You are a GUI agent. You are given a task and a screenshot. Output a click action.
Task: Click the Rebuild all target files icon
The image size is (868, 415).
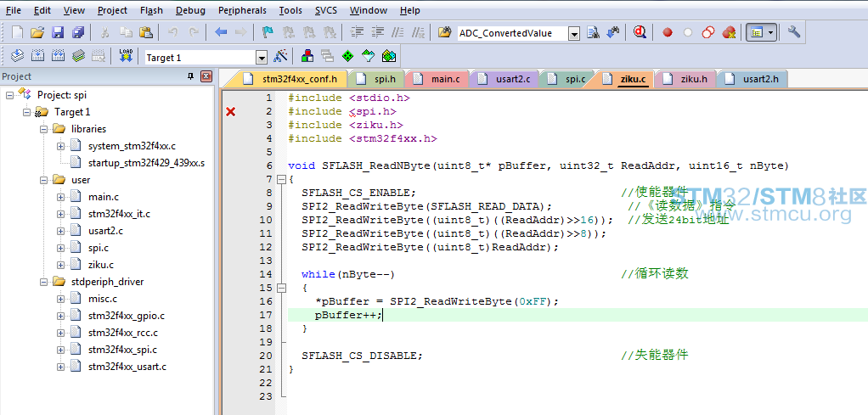coord(58,56)
